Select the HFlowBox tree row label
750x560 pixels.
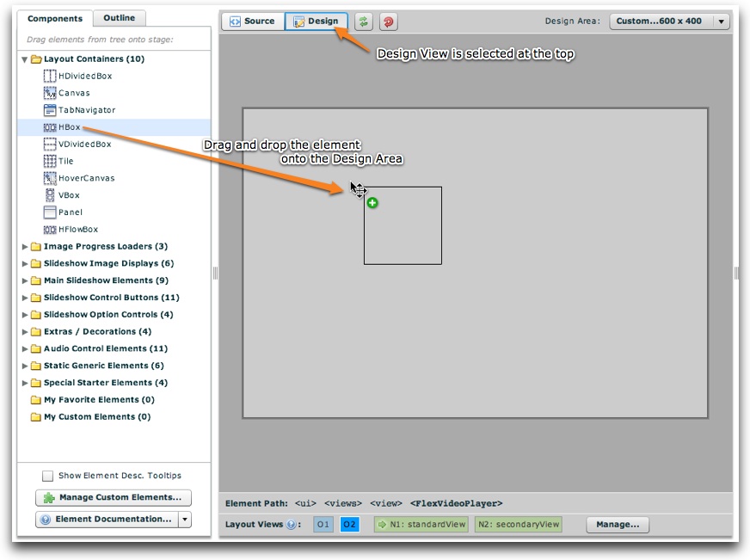click(x=78, y=230)
